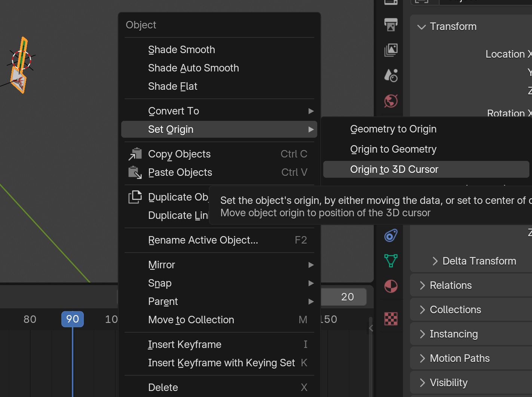Choose Move to Collection
The image size is (532, 397).
click(x=219, y=320)
